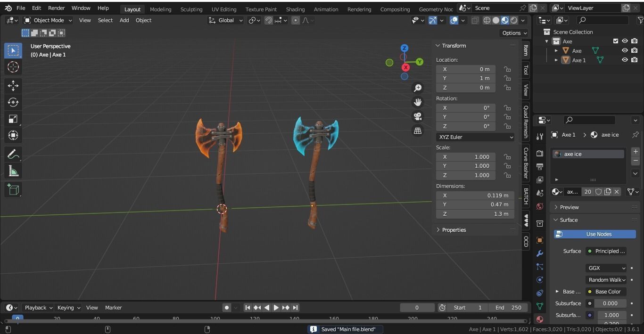The image size is (644, 334).
Task: Open the Add menu in viewport
Action: [124, 20]
